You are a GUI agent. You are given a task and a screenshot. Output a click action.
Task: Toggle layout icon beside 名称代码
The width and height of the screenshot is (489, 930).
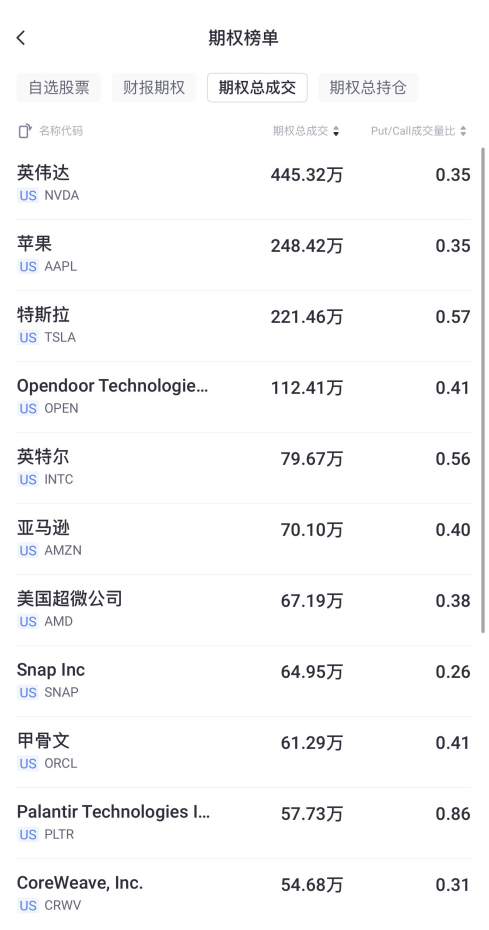24,131
